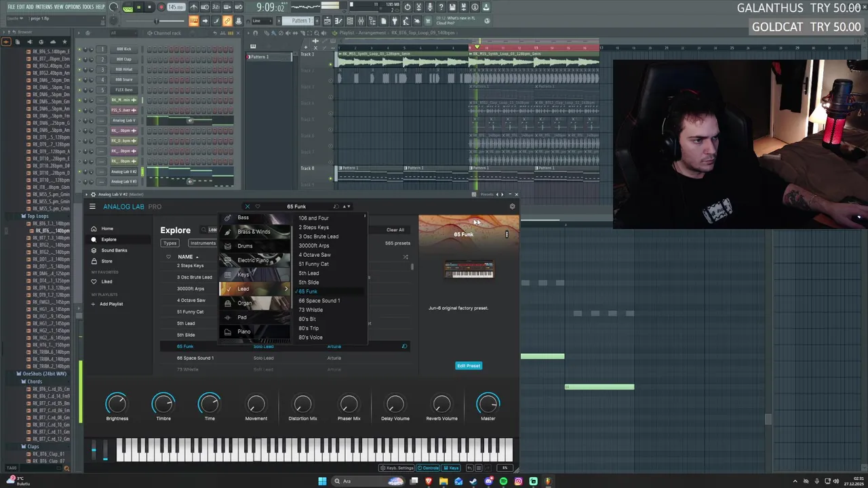Click the Edit Preset button
Image resolution: width=868 pixels, height=488 pixels.
pos(469,366)
